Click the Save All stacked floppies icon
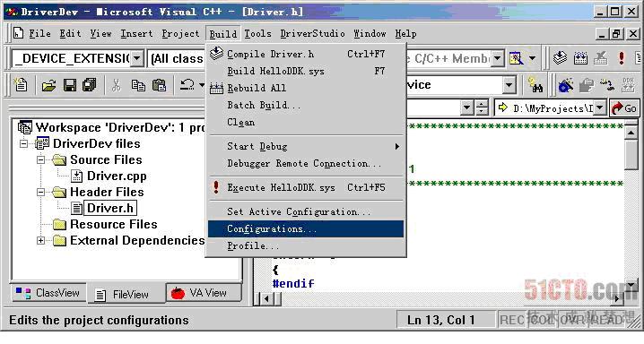Viewport: 644px width, 344px height. click(x=89, y=85)
